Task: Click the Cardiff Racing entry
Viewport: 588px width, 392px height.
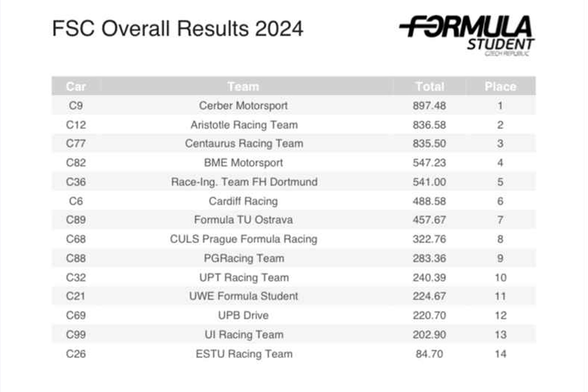Action: [x=243, y=201]
